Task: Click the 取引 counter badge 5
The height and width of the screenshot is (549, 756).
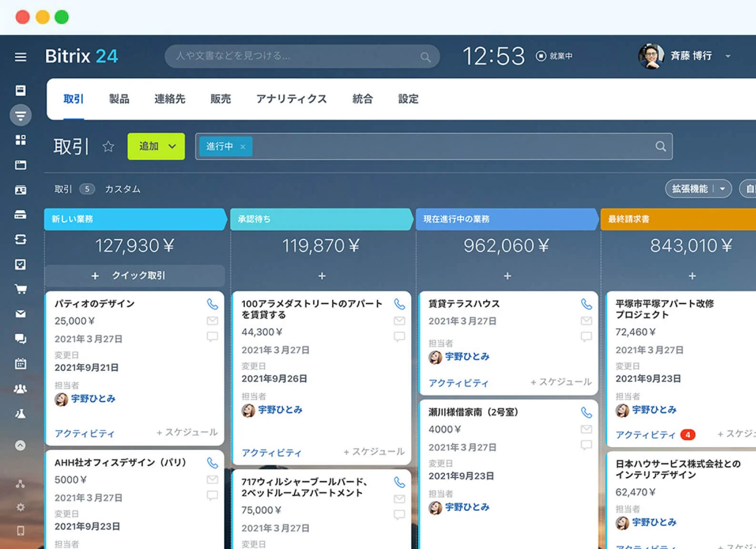Action: [x=87, y=189]
